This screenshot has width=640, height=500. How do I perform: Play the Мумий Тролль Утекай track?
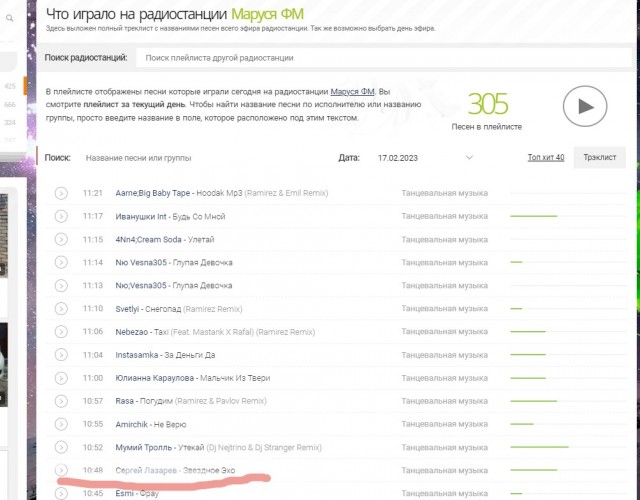tap(61, 448)
